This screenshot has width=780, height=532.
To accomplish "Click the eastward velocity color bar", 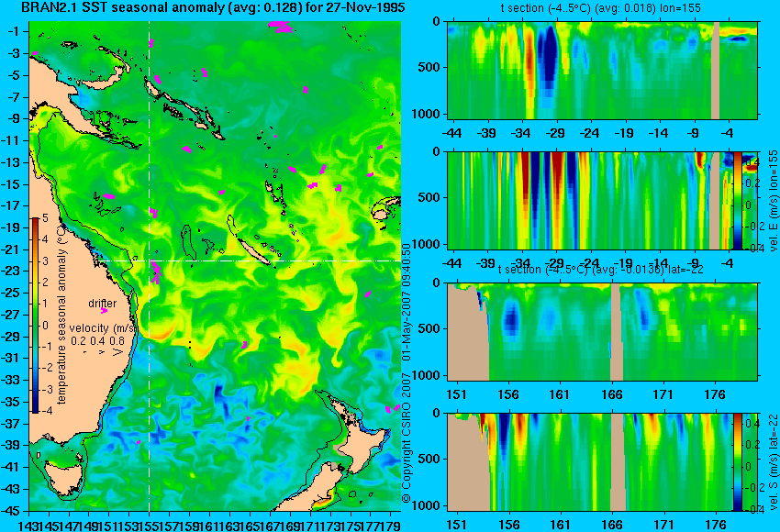I will point(737,200).
